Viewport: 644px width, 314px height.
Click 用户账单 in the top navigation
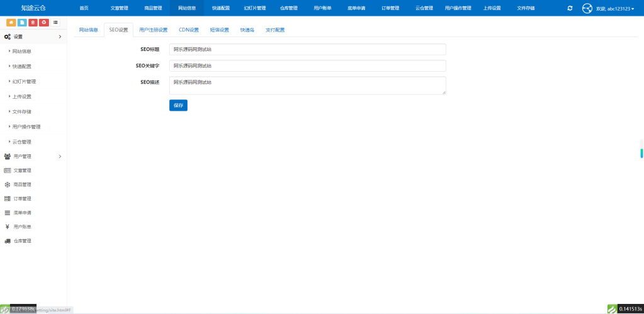click(323, 8)
